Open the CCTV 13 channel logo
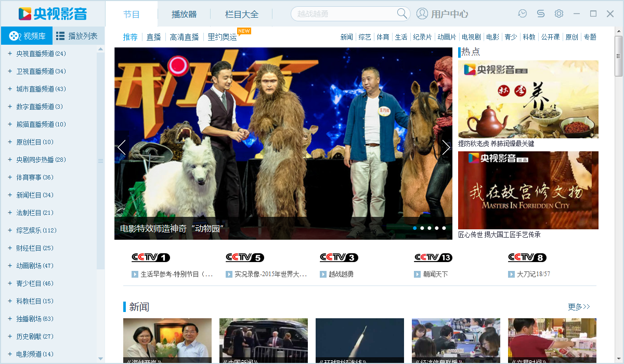 coord(433,257)
